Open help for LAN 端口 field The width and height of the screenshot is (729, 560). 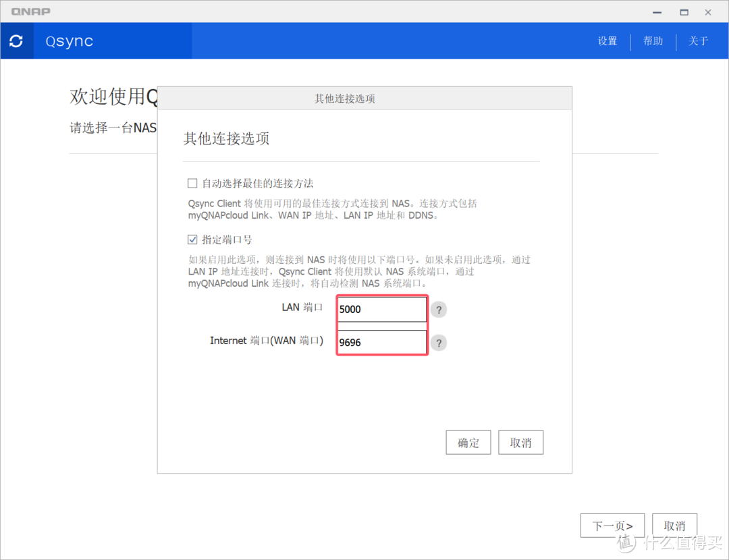click(439, 310)
